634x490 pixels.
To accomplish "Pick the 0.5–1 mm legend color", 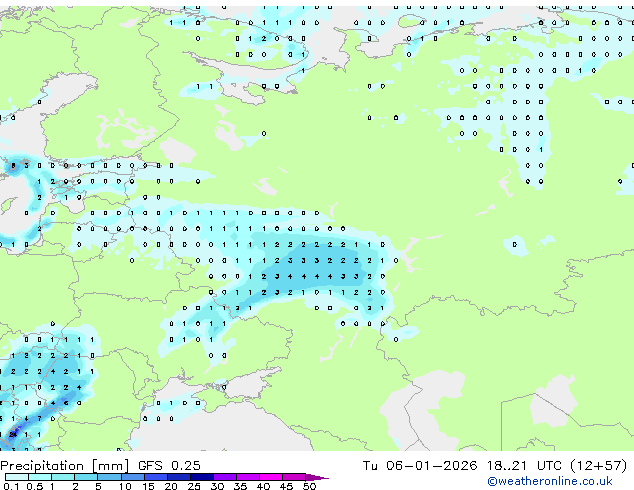I will (x=40, y=477).
